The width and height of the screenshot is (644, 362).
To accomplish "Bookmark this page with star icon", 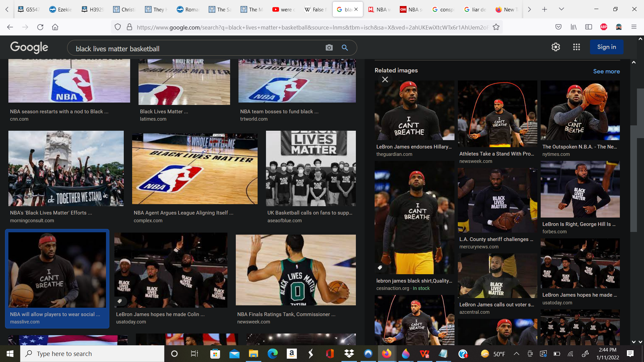I will click(x=496, y=27).
